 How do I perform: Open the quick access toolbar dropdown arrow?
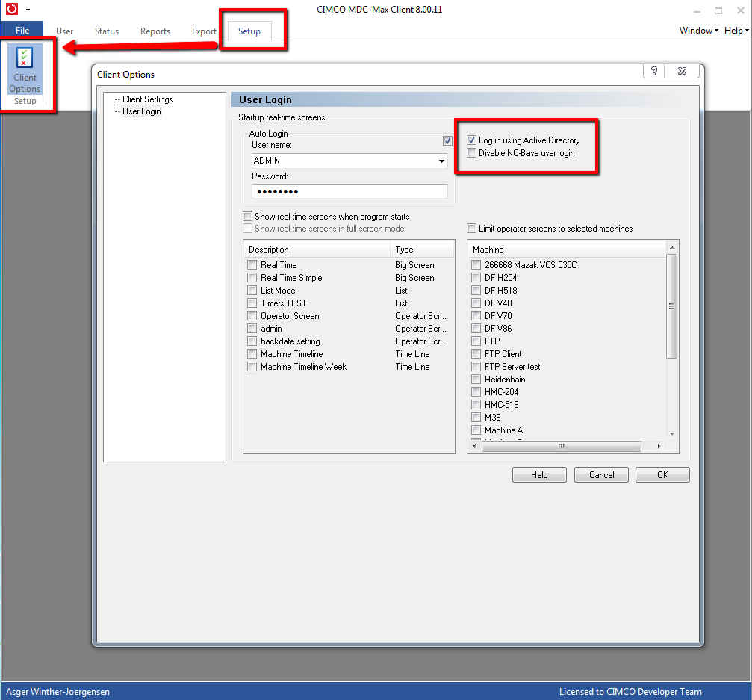[28, 9]
